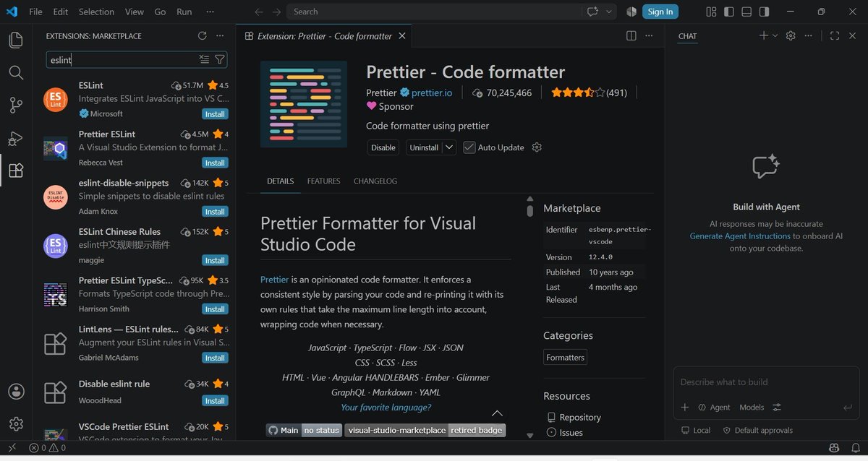Open Copilot status icon in status bar
Image resolution: width=868 pixels, height=461 pixels.
pos(834,448)
